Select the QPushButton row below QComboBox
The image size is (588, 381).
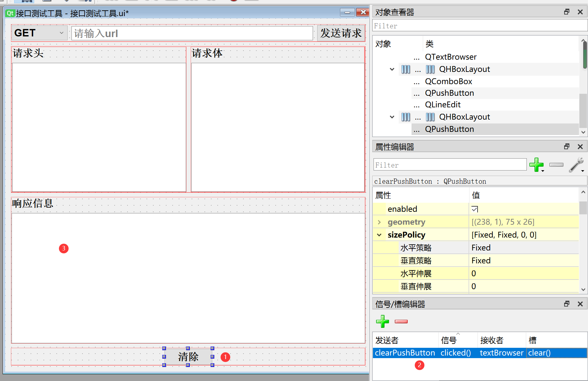(x=449, y=93)
